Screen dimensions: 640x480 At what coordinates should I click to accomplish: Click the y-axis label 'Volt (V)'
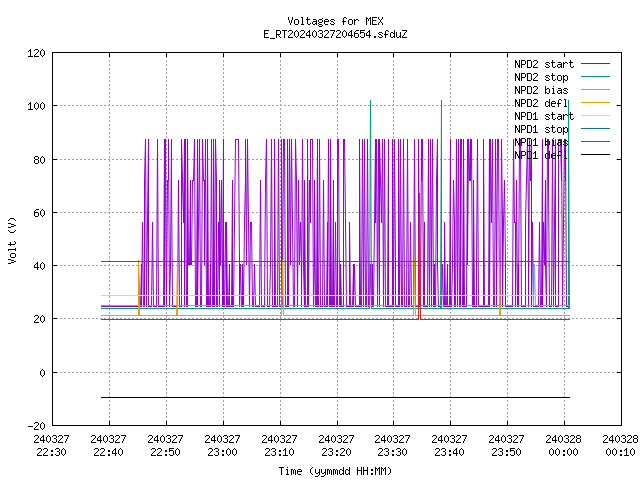click(12, 241)
